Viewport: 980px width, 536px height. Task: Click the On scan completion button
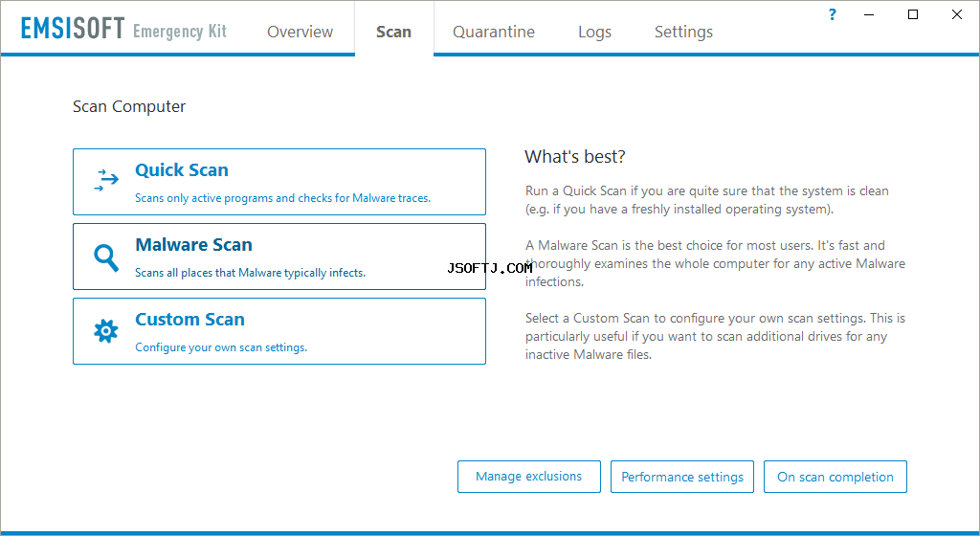(x=835, y=477)
